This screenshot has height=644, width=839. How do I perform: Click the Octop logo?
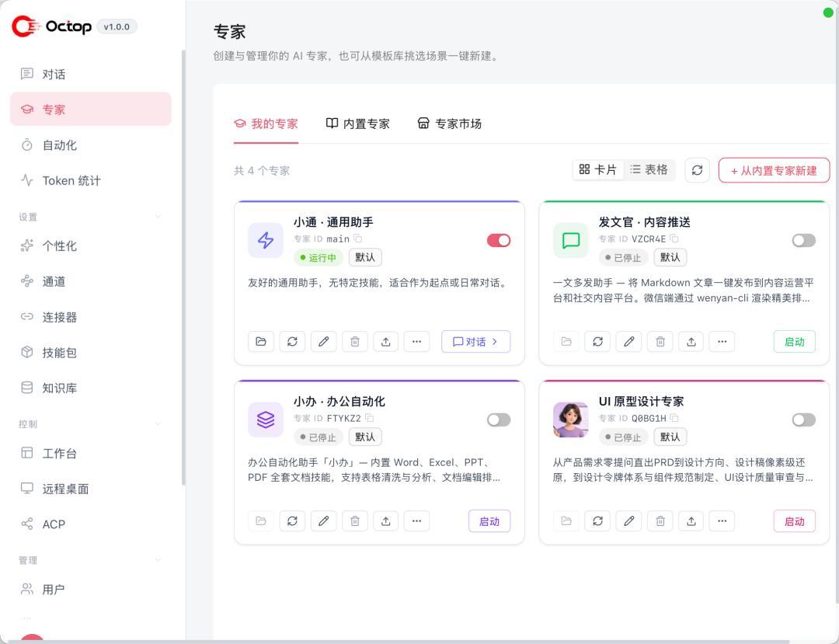(x=52, y=26)
